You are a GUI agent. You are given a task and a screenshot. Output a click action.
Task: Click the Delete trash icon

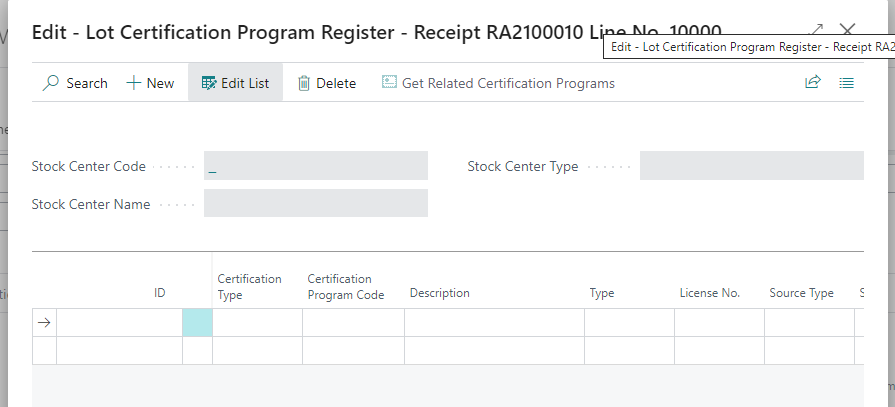(x=305, y=83)
